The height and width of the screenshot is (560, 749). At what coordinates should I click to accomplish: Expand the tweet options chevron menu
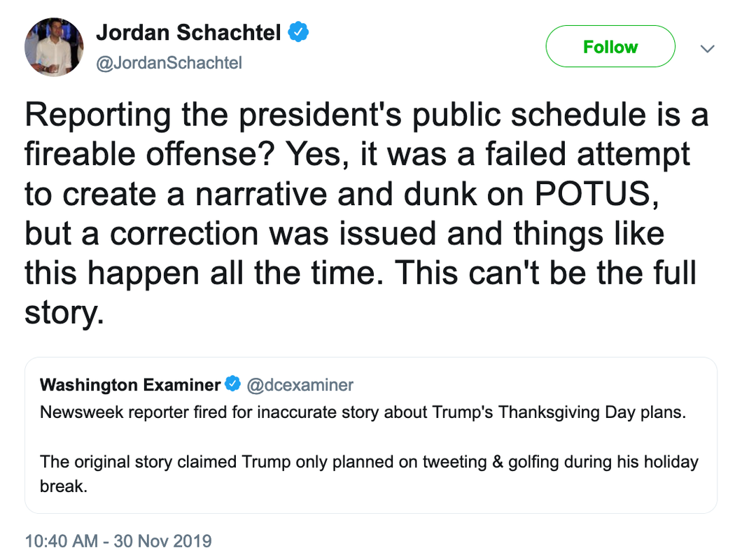708,48
